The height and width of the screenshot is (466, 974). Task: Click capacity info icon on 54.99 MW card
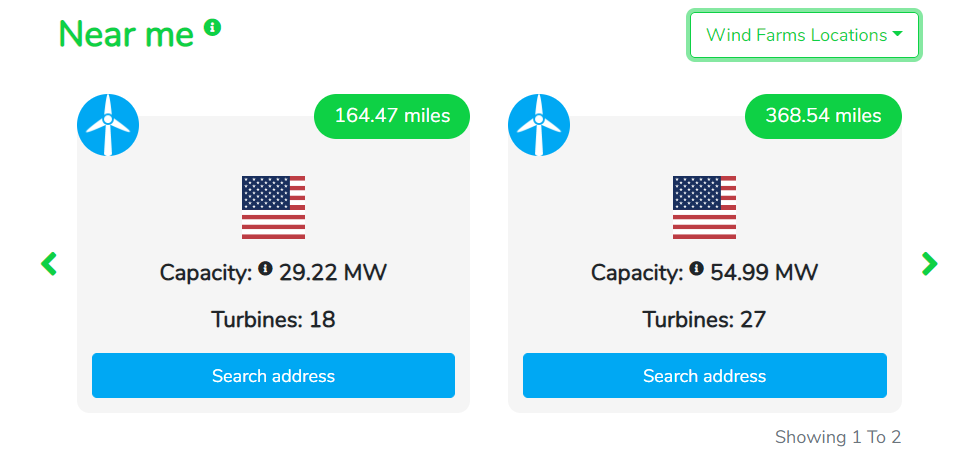click(x=696, y=268)
